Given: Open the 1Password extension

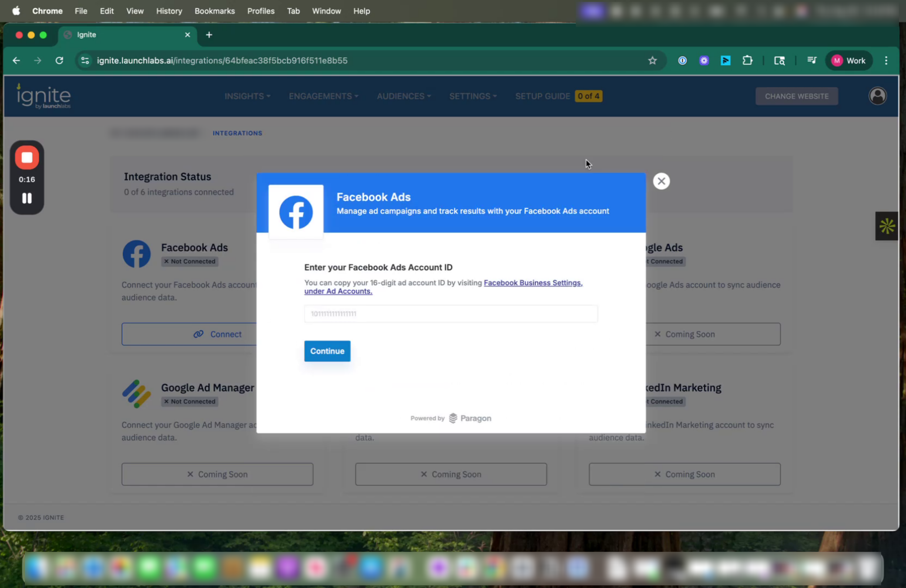Looking at the screenshot, I should coord(682,61).
